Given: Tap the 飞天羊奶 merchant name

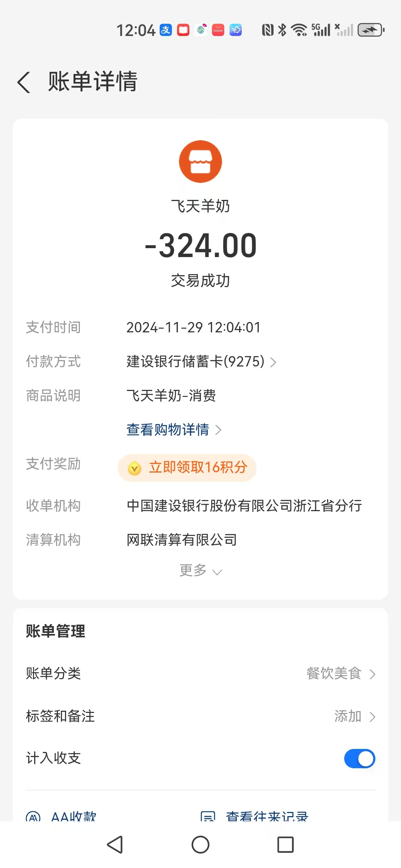Looking at the screenshot, I should point(200,206).
